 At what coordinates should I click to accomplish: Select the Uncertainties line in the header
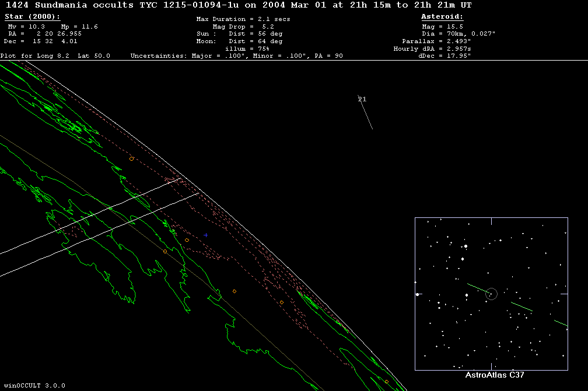tap(236, 56)
